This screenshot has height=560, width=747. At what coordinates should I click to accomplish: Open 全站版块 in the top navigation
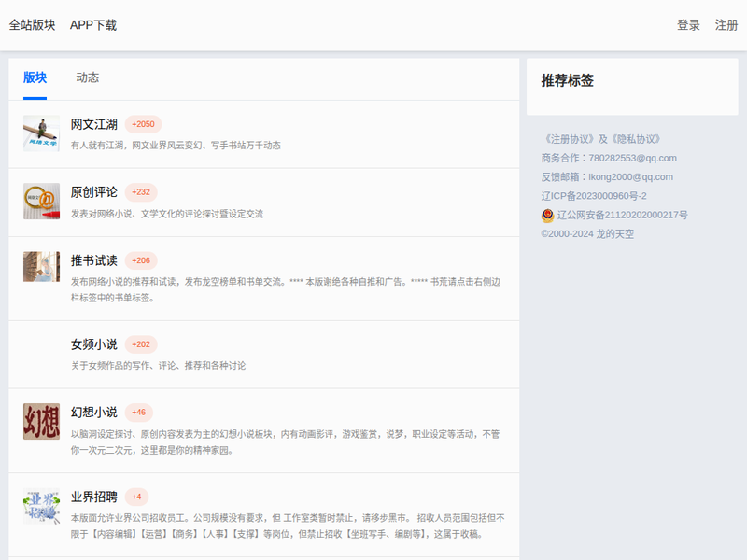pos(32,25)
